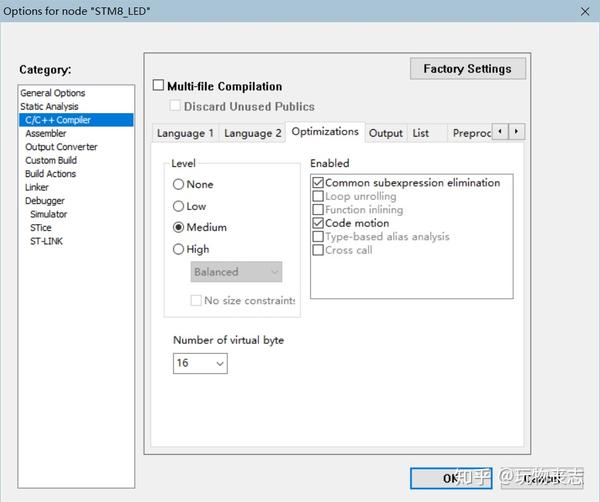Choose Custom Build category
The width and height of the screenshot is (600, 502).
[51, 160]
